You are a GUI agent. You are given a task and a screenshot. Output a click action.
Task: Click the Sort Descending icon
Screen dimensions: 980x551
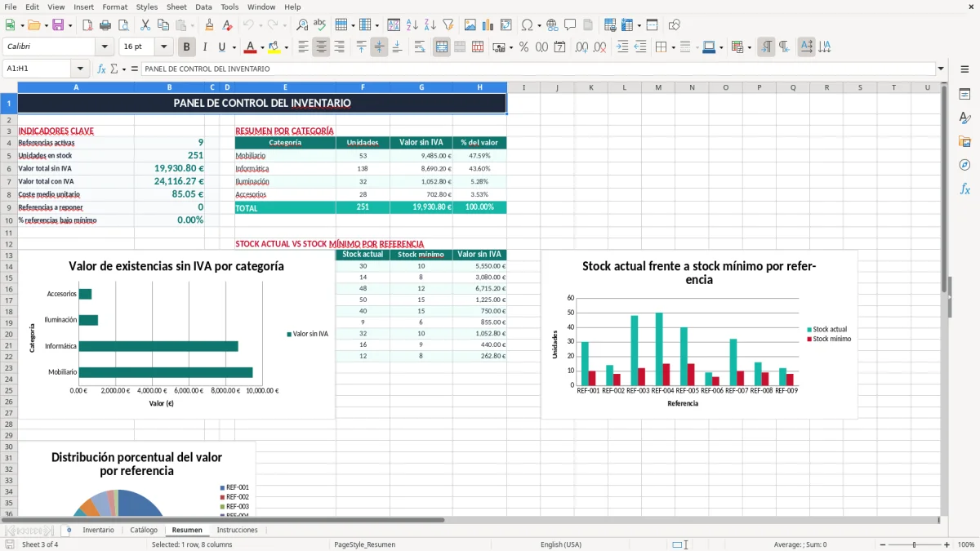(x=430, y=25)
